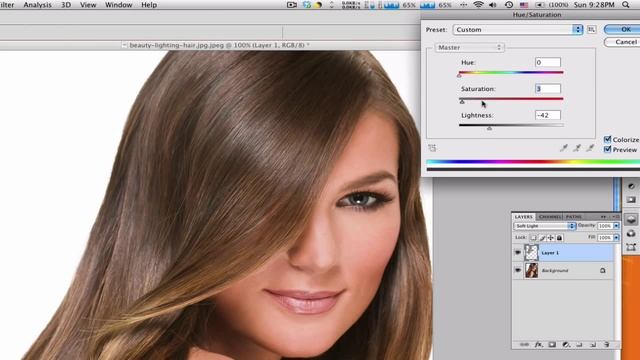The height and width of the screenshot is (360, 640).
Task: Click the date and time Sun 9:28PM
Action: pyautogui.click(x=593, y=5)
